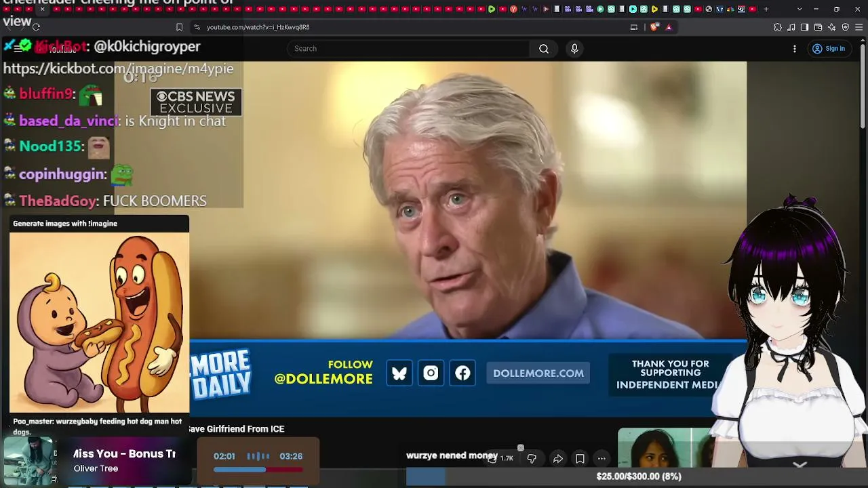The height and width of the screenshot is (488, 868).
Task: Click the hot dog generated image
Action: point(99,323)
